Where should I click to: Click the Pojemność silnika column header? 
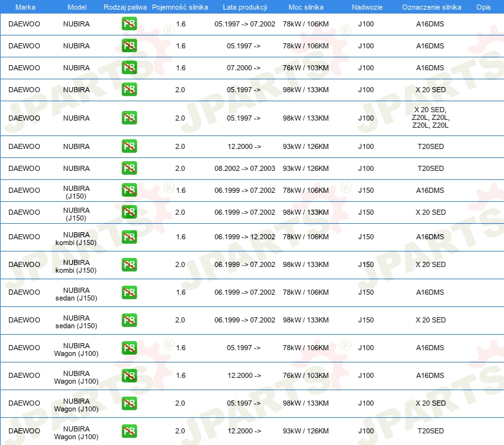coord(180,7)
